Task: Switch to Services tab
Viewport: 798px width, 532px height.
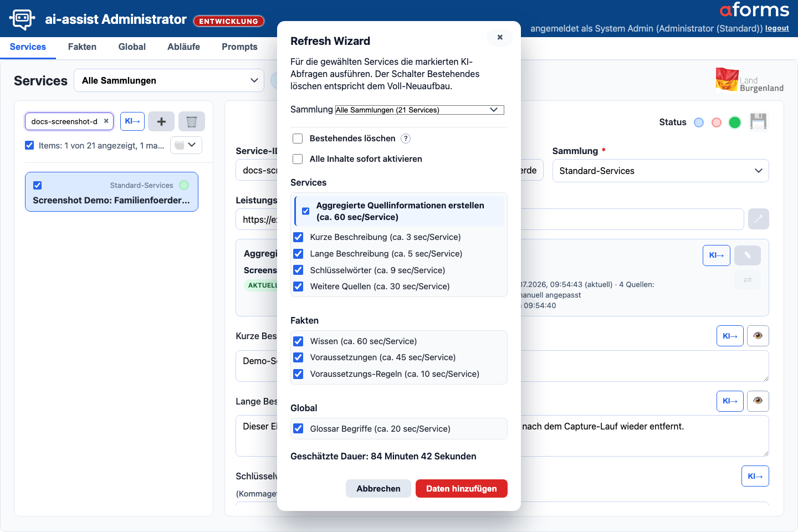Action: coord(28,47)
